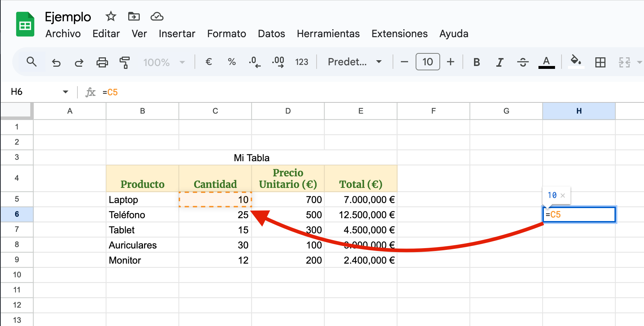644x326 pixels.
Task: Open the Datos menu
Action: pyautogui.click(x=271, y=34)
